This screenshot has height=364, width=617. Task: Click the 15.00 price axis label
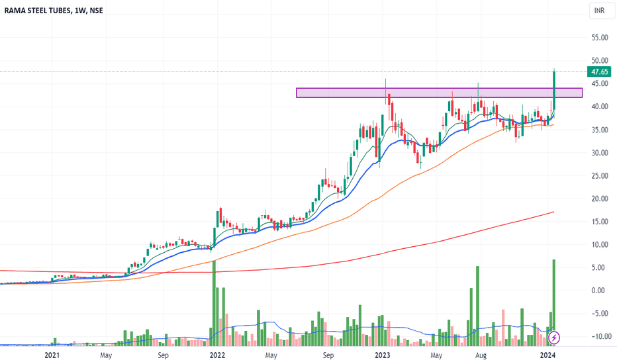click(600, 222)
